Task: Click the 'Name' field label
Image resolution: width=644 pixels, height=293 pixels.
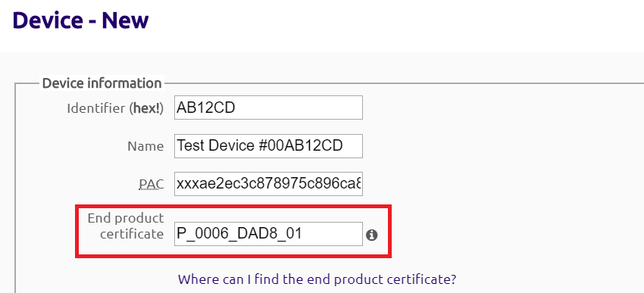Action: pyautogui.click(x=145, y=147)
